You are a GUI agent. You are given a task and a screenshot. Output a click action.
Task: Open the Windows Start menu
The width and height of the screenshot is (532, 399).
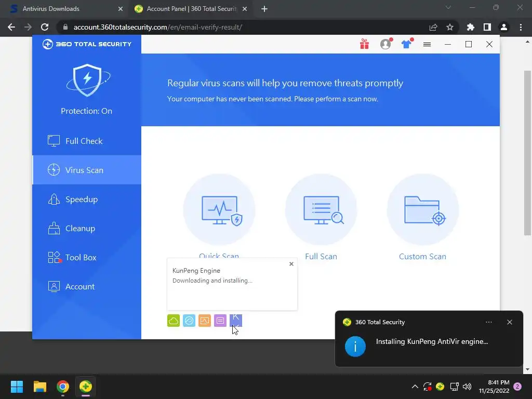[x=17, y=387]
